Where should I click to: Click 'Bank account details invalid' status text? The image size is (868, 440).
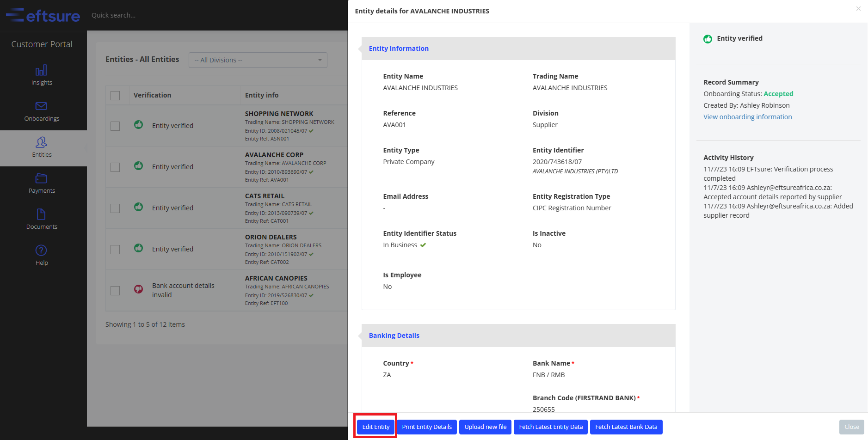(183, 290)
